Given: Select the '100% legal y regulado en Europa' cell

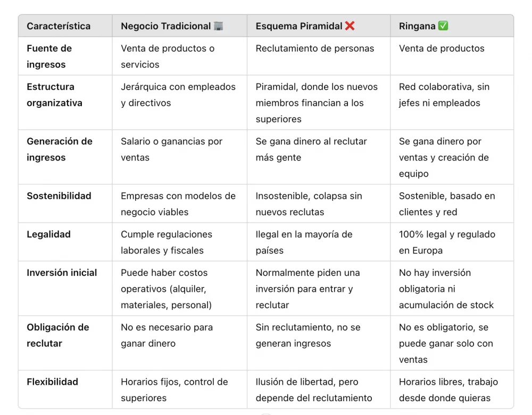Looking at the screenshot, I should coord(447,242).
